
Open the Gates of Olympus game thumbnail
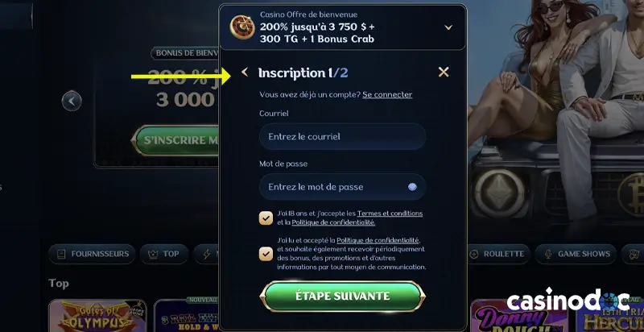[x=97, y=316]
